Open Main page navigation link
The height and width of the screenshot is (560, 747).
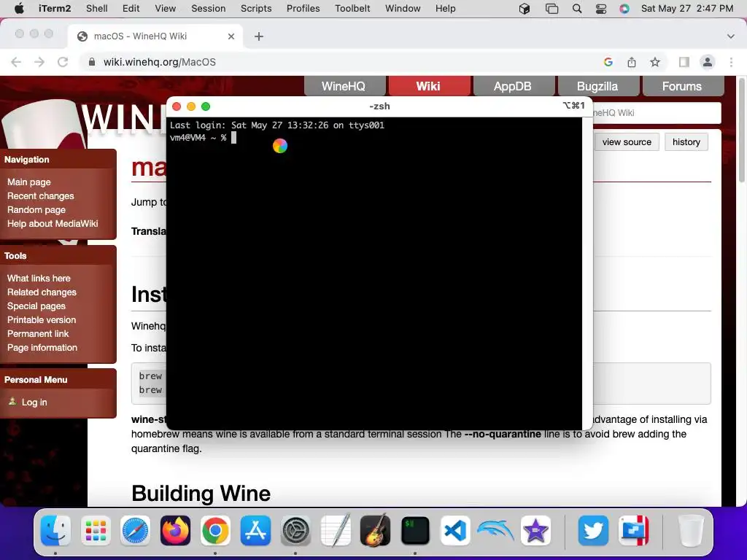click(x=29, y=182)
